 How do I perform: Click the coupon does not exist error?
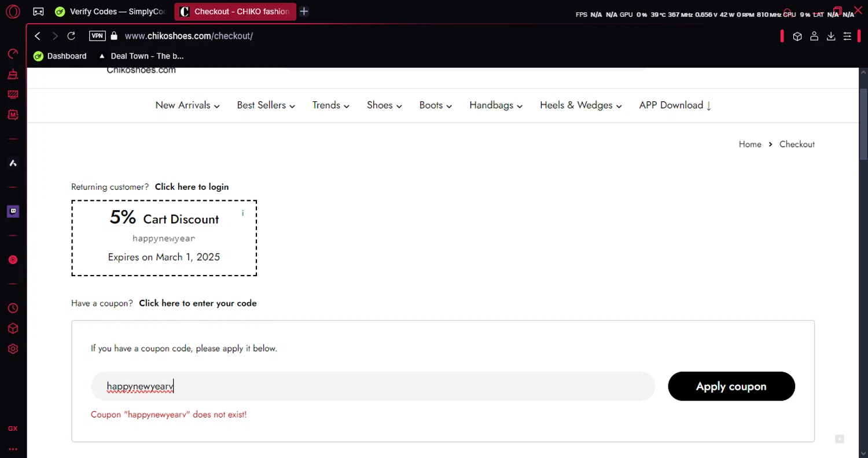point(168,415)
